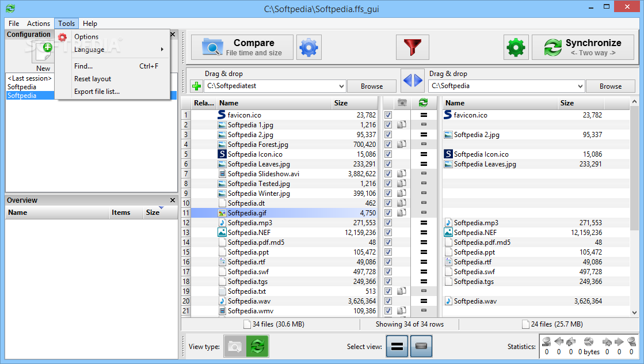644x364 pixels.
Task: Select Find... in Tools menu
Action: click(x=113, y=66)
